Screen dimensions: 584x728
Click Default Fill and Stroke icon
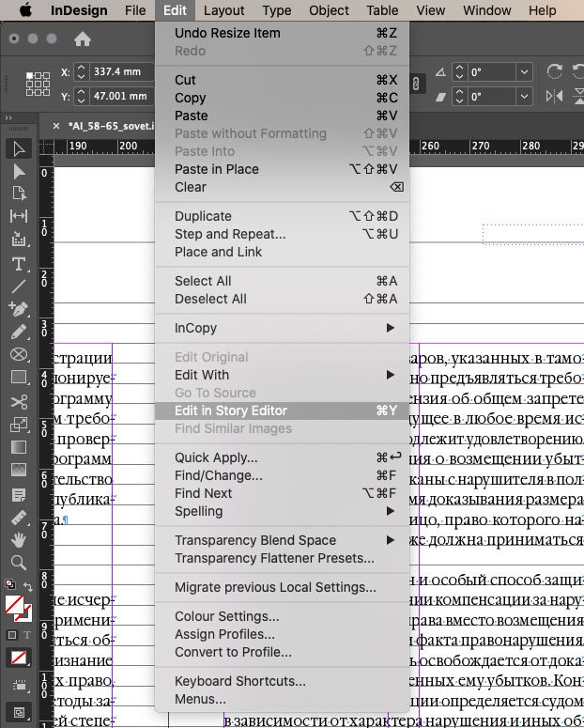point(9,584)
